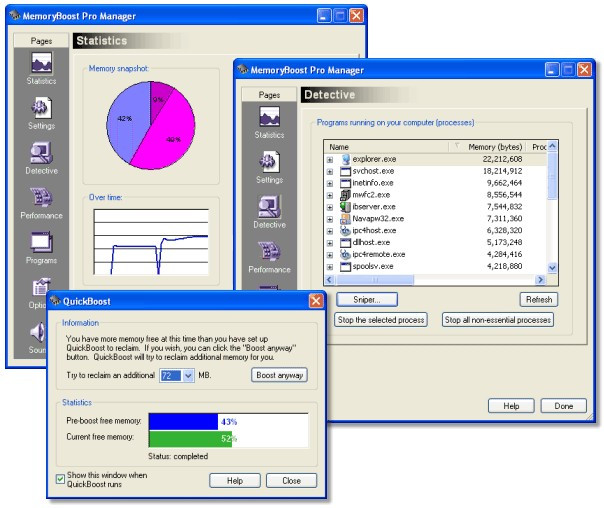This screenshot has width=604, height=508.
Task: Open Performance page in back Manager window
Action: [x=41, y=203]
